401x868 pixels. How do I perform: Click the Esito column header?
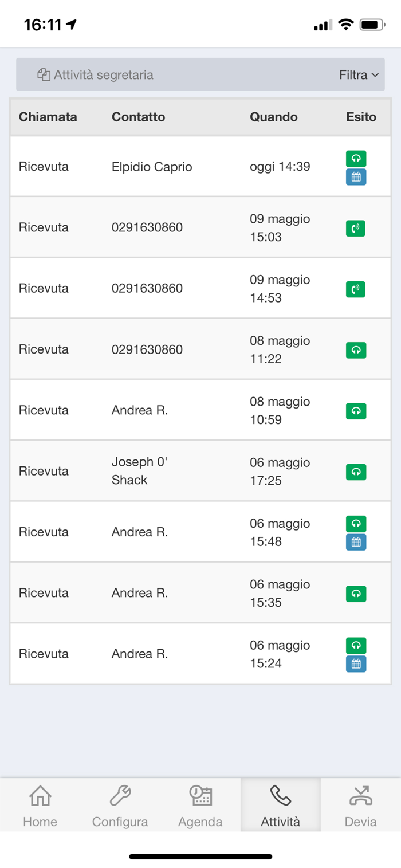pyautogui.click(x=361, y=117)
